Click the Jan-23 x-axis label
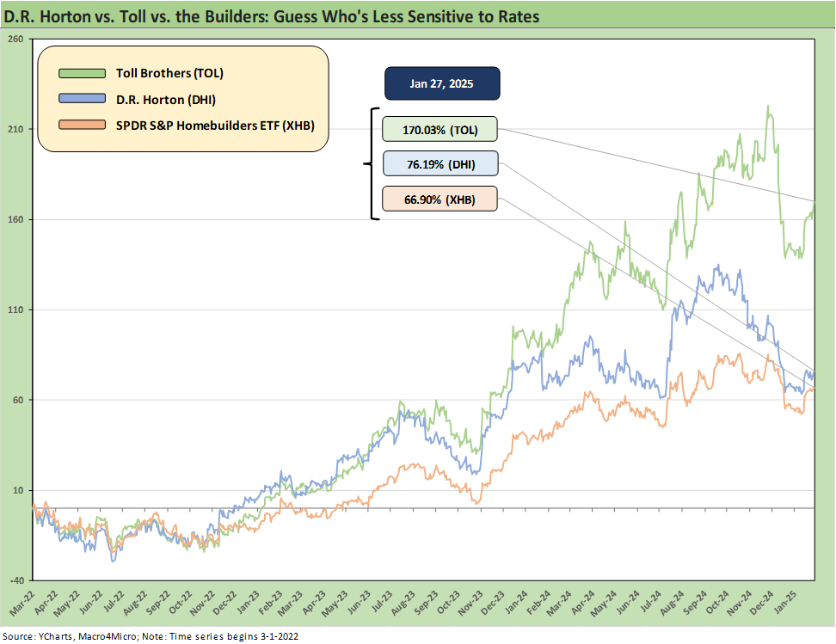The image size is (836, 644). coord(248,603)
